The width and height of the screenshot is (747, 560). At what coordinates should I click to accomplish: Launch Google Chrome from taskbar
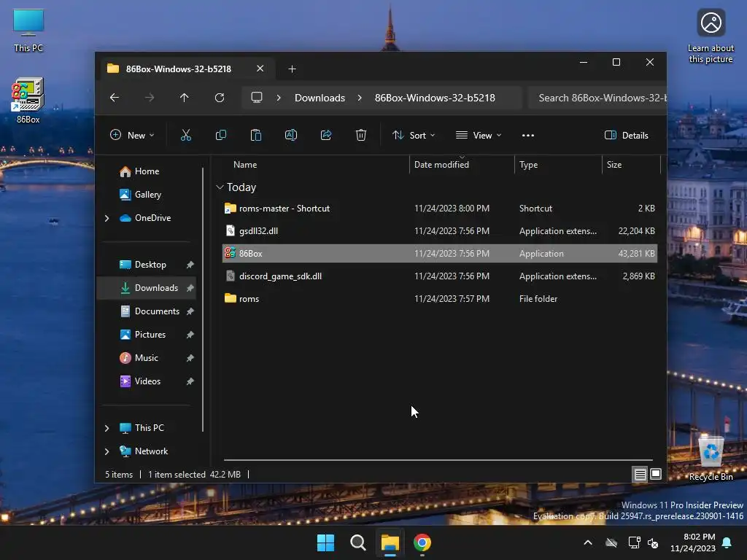[x=422, y=542]
